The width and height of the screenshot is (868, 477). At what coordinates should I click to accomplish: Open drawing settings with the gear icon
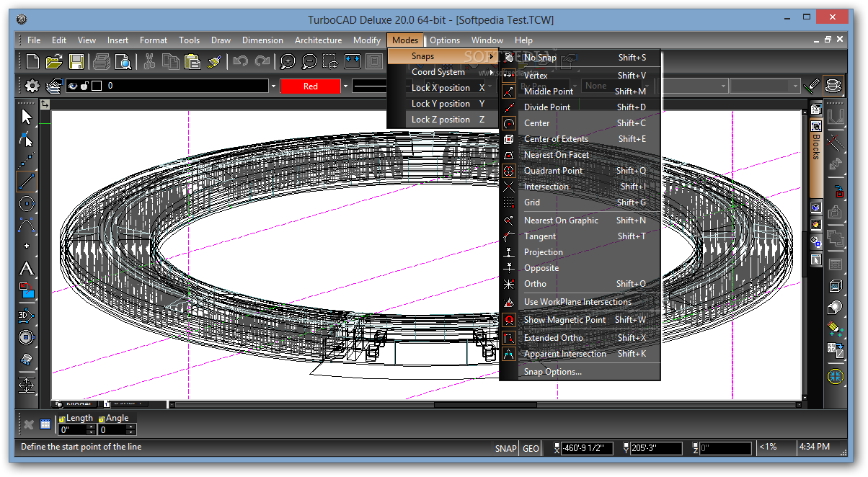[x=32, y=86]
